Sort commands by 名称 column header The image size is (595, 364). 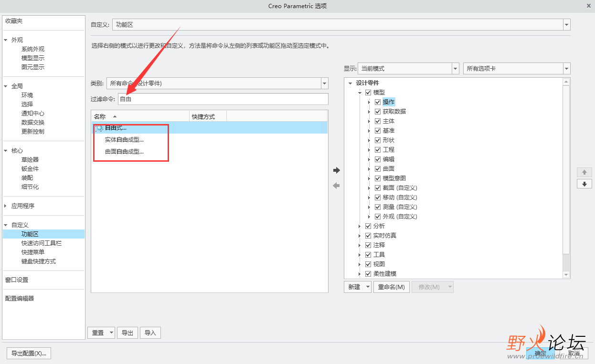pyautogui.click(x=140, y=116)
